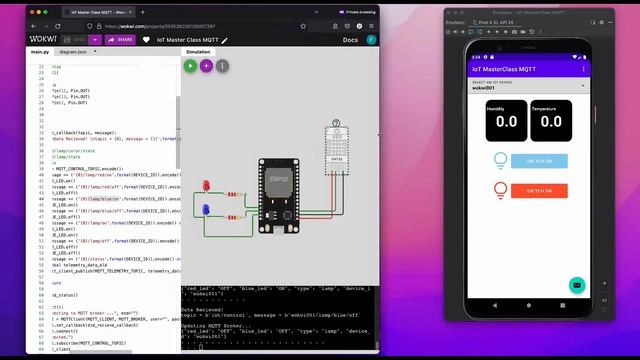This screenshot has height=360, width=640.
Task: Click the SHARE button
Action: (x=120, y=40)
